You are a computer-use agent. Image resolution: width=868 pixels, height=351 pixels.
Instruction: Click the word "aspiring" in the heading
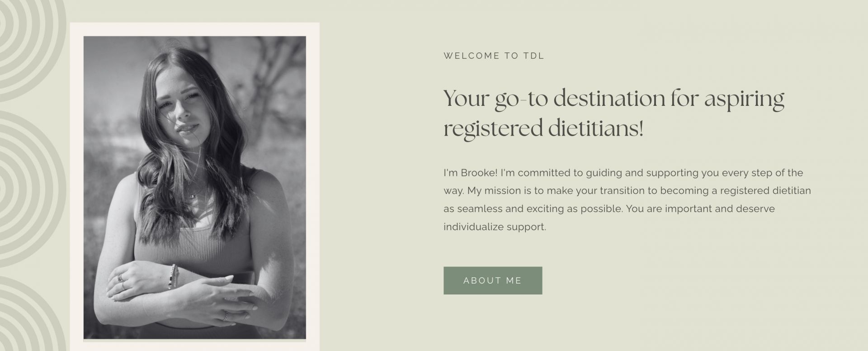tap(744, 100)
